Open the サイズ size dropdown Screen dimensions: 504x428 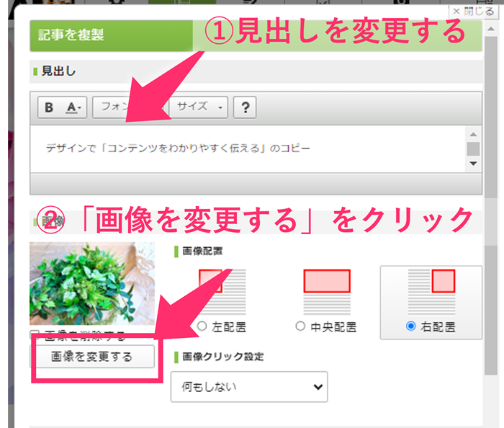pos(199,107)
